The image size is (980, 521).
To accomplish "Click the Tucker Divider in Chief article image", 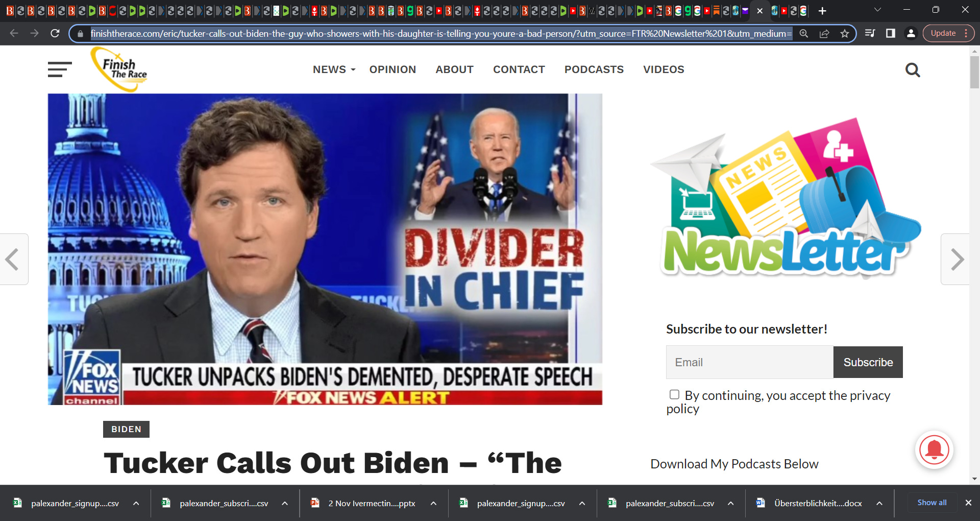I will click(325, 249).
